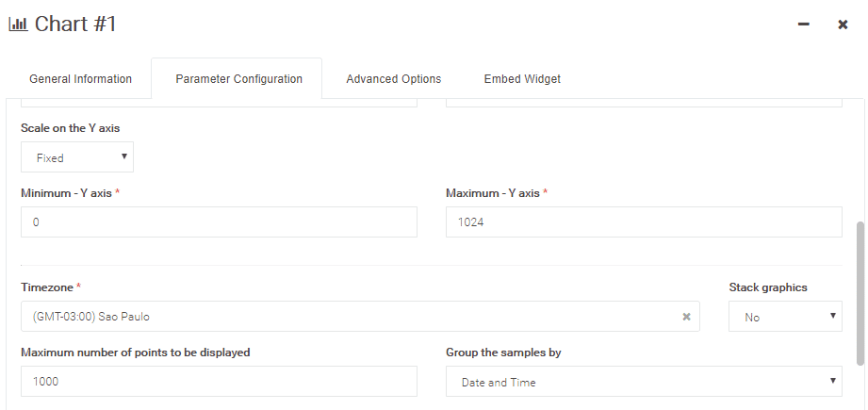Screen dimensions: 868x410
Task: Open the Advanced Options tab
Action: click(393, 79)
